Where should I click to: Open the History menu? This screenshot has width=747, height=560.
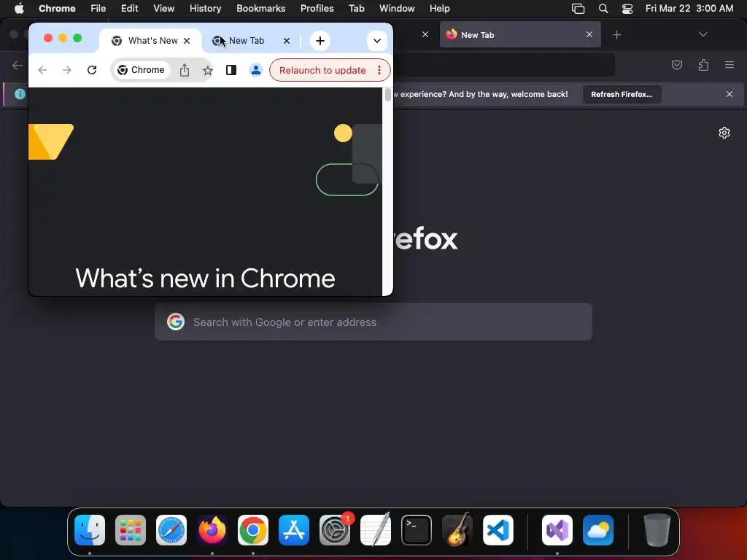205,9
